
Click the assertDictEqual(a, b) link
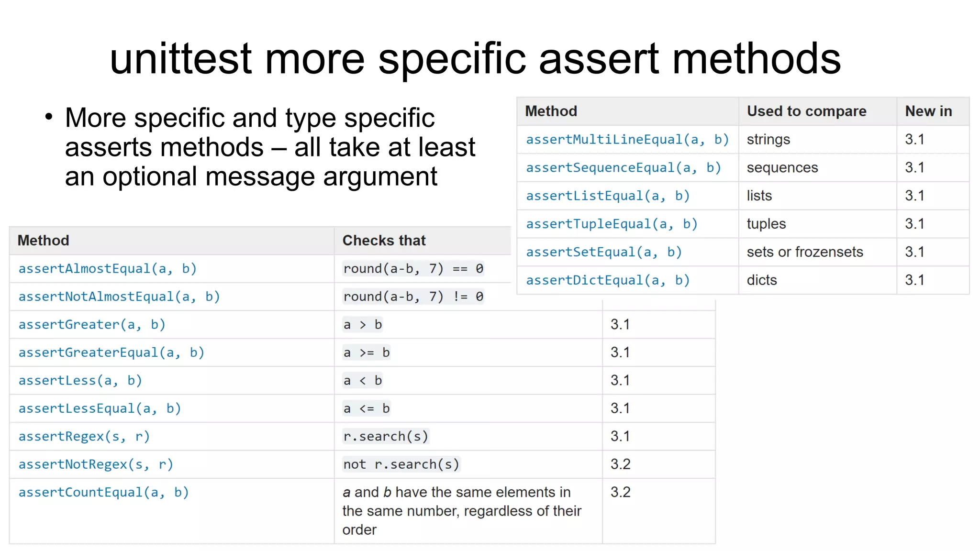coord(608,280)
